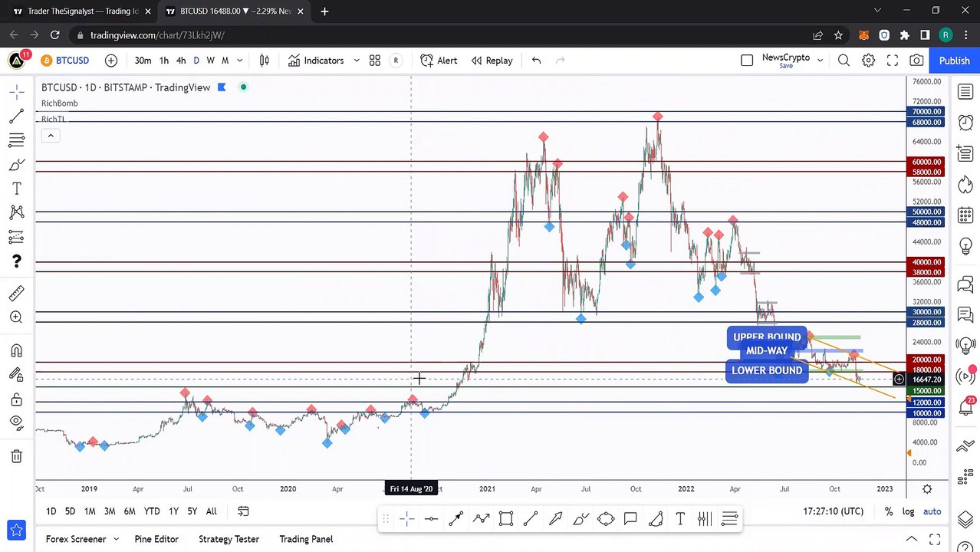
Task: Expand the timeframe interval dropdown
Action: pos(240,61)
